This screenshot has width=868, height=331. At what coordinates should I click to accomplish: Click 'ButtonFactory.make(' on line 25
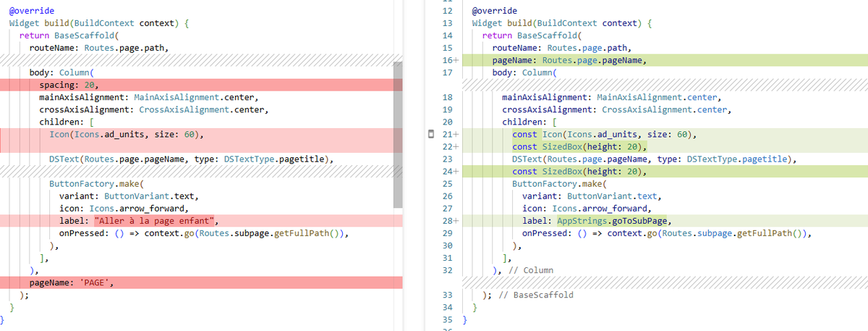tap(559, 184)
